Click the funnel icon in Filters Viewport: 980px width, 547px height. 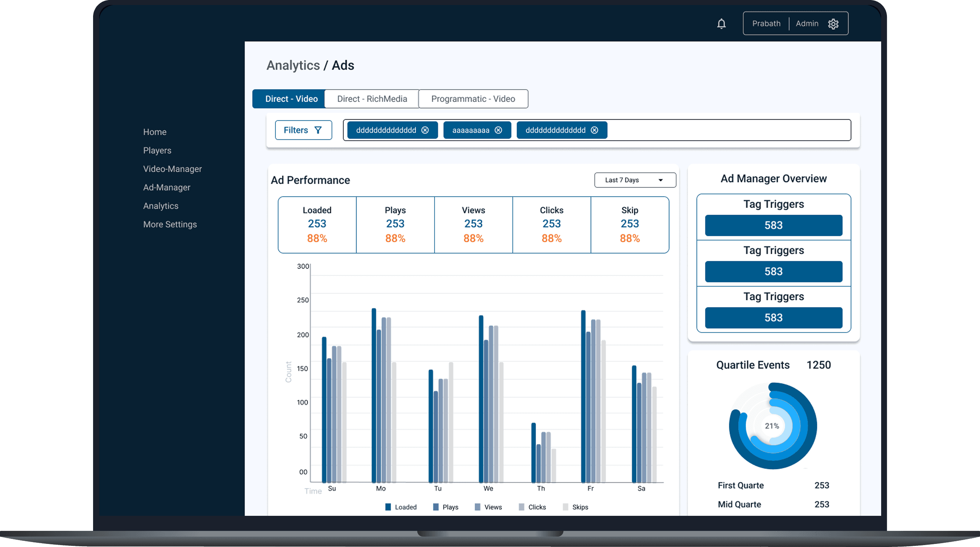pos(318,130)
